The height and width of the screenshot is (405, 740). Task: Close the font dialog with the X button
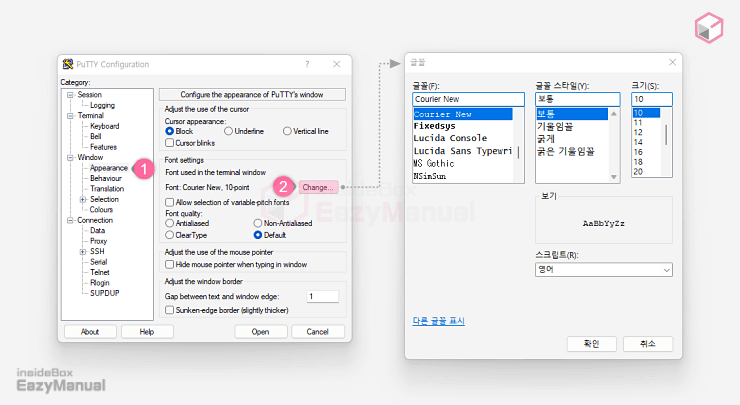point(673,62)
